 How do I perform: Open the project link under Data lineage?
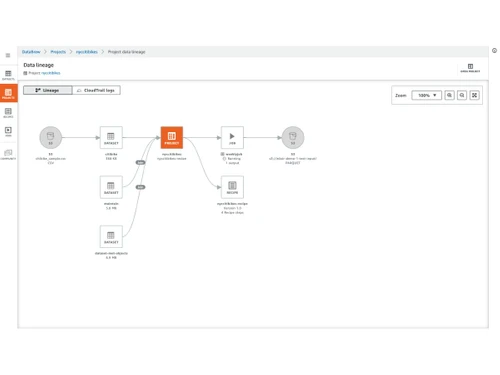tap(51, 73)
